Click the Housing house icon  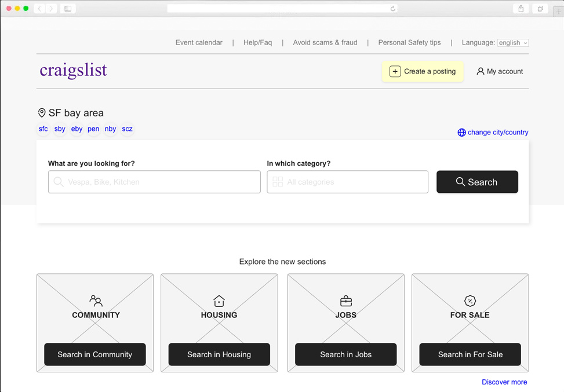(x=219, y=301)
